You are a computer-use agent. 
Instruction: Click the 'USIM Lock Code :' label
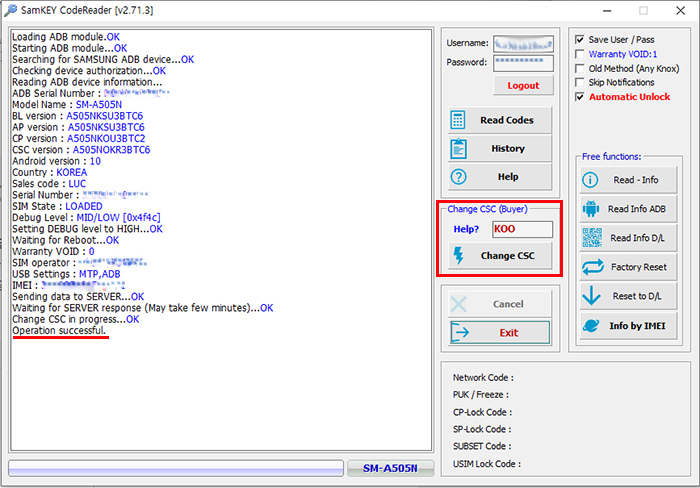click(487, 464)
